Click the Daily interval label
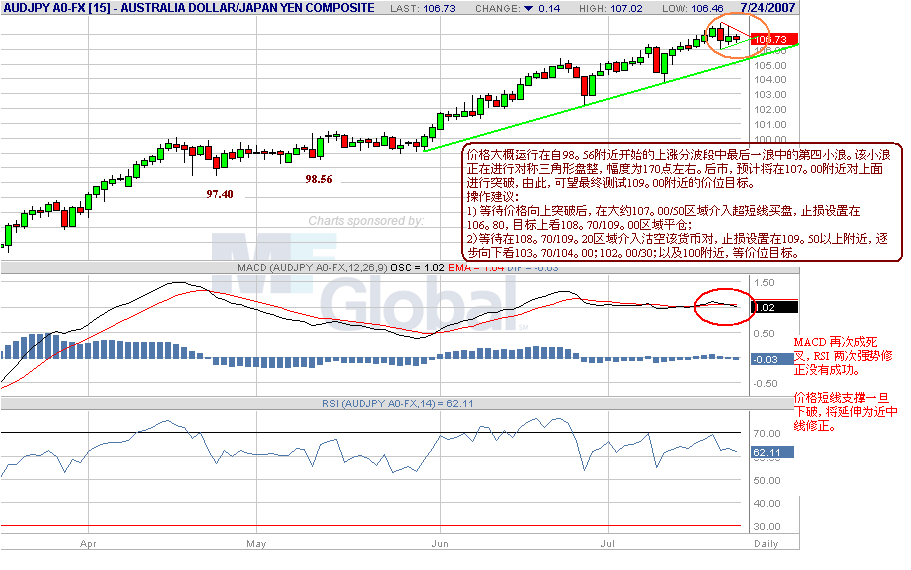This screenshot has width=911, height=570. pos(766,544)
